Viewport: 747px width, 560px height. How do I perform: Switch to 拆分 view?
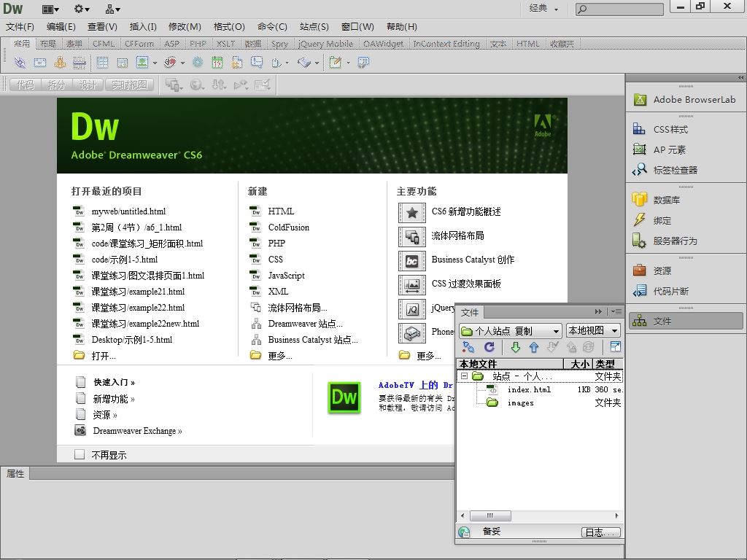pos(56,85)
